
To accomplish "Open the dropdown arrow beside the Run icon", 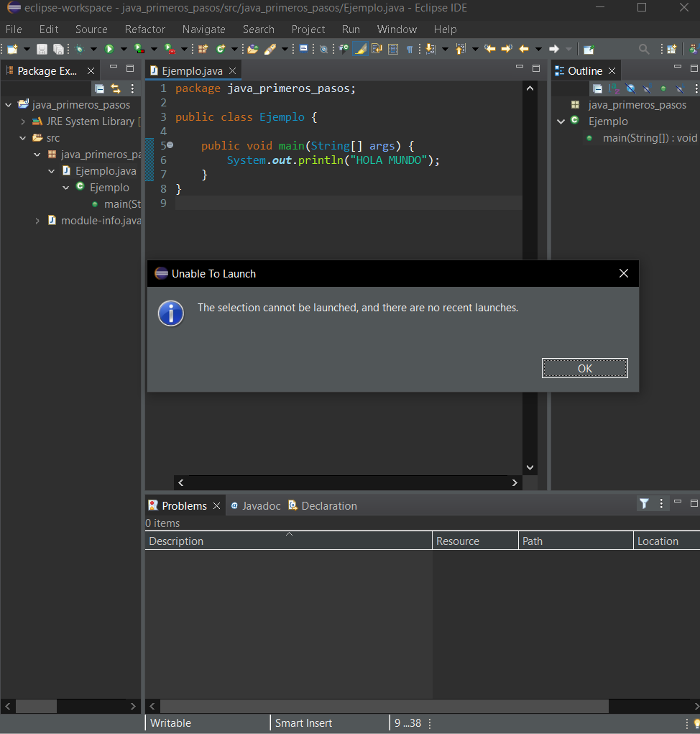I will coord(124,49).
